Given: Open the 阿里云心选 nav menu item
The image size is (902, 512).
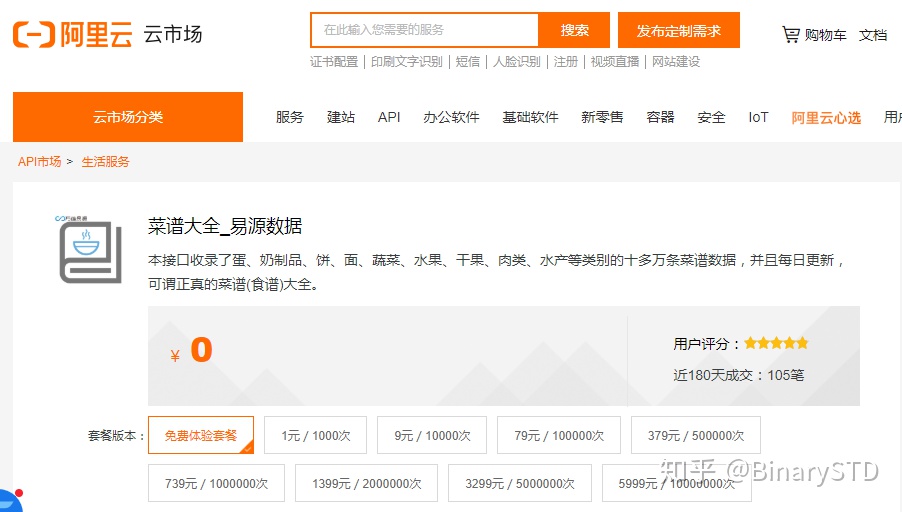Looking at the screenshot, I should pos(825,118).
